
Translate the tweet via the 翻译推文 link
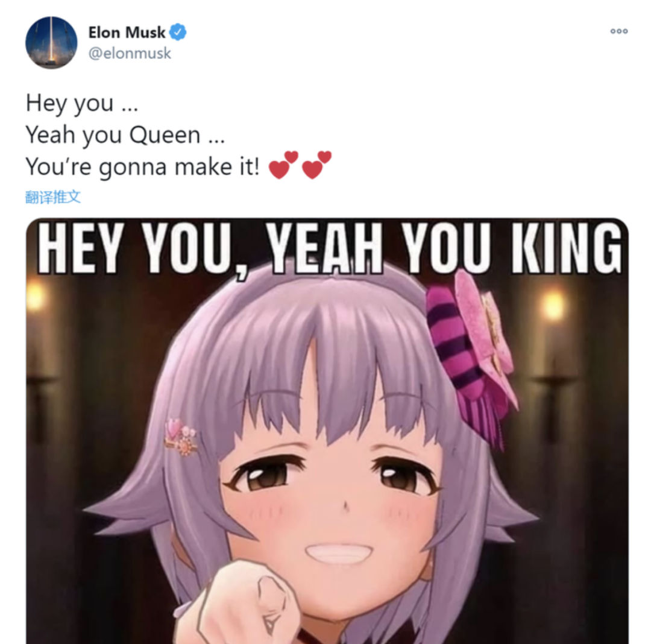pyautogui.click(x=52, y=197)
